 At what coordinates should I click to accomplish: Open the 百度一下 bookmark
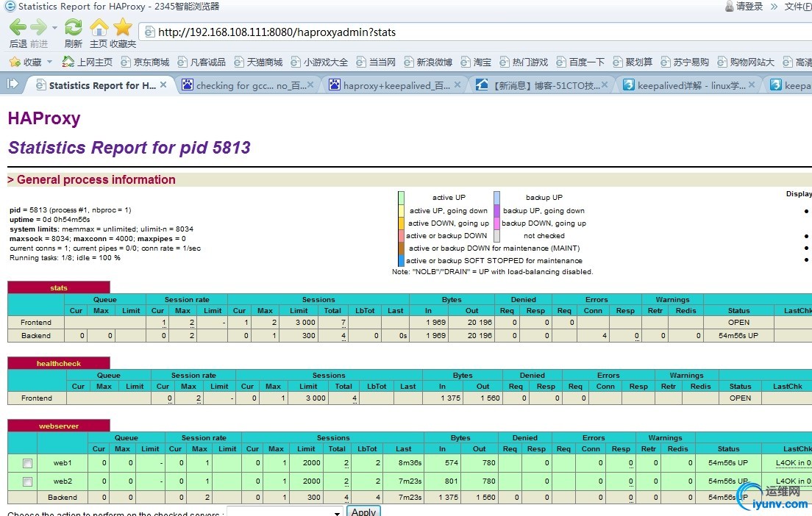[580, 62]
